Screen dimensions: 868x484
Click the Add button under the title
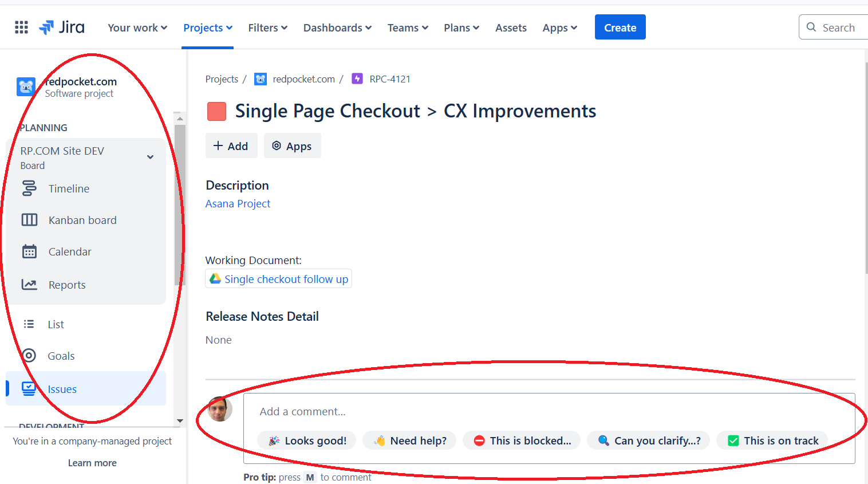pos(231,146)
